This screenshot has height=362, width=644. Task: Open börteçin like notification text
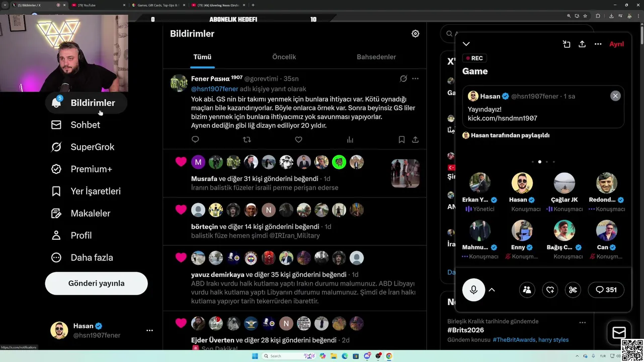pos(262,227)
